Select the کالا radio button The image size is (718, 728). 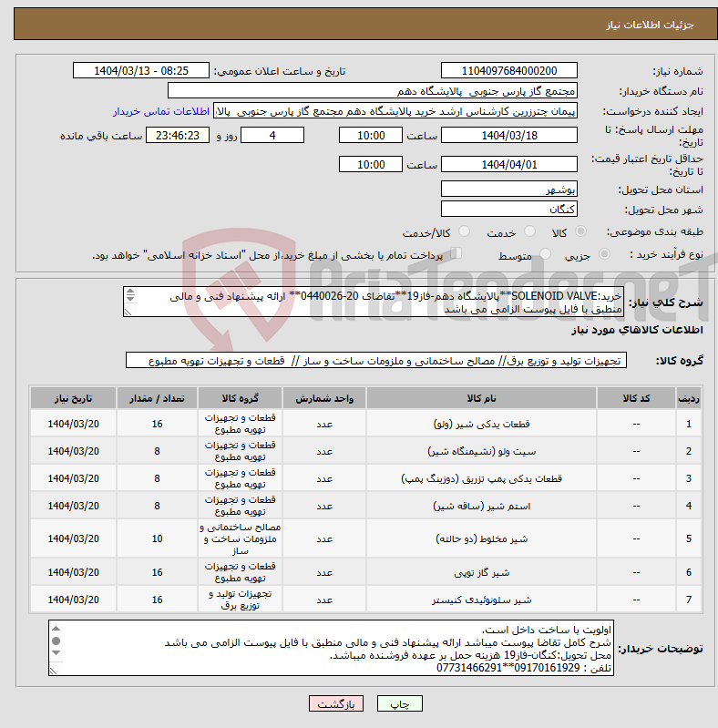pos(580,231)
